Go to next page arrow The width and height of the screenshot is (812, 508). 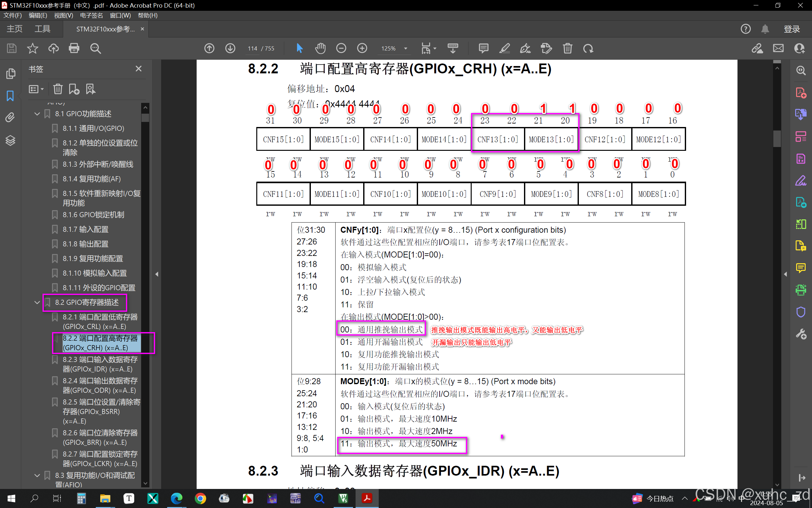[x=230, y=48]
